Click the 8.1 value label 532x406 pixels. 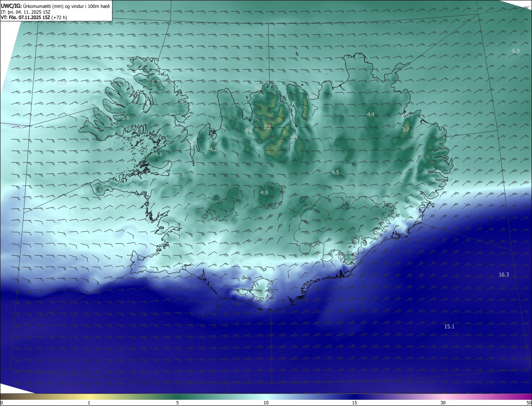point(249,130)
